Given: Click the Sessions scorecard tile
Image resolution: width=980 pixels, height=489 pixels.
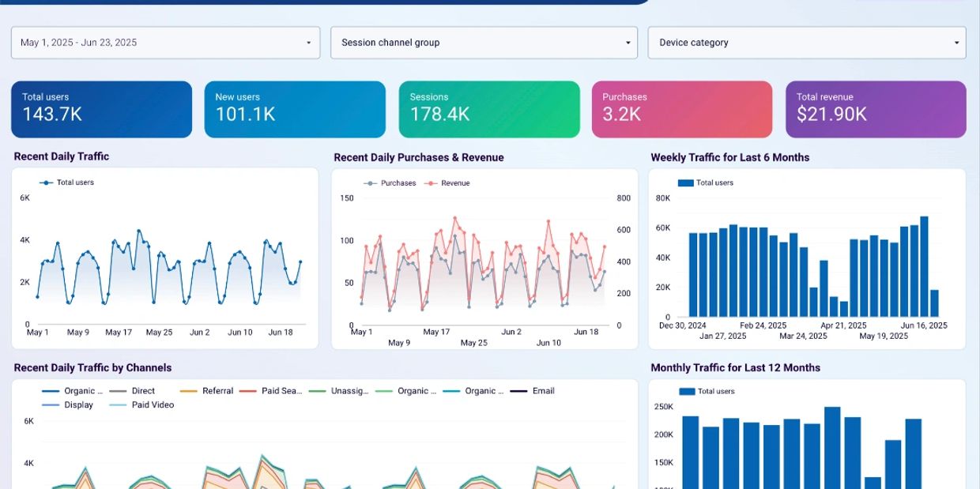Looking at the screenshot, I should 488,109.
